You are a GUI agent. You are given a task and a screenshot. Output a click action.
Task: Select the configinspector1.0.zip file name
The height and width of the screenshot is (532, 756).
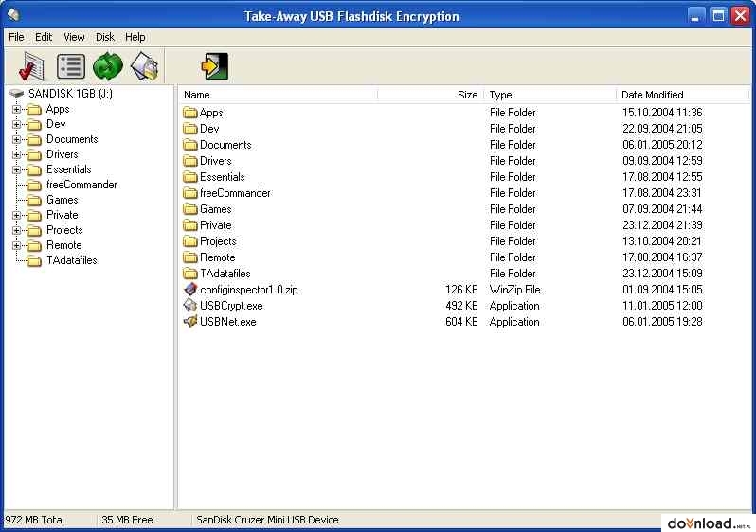point(249,290)
